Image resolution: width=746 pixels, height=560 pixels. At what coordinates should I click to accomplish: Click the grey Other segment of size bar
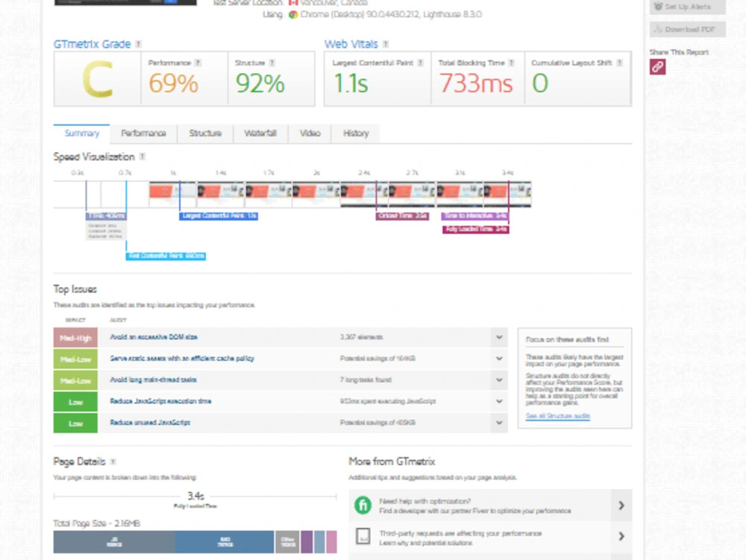click(287, 542)
